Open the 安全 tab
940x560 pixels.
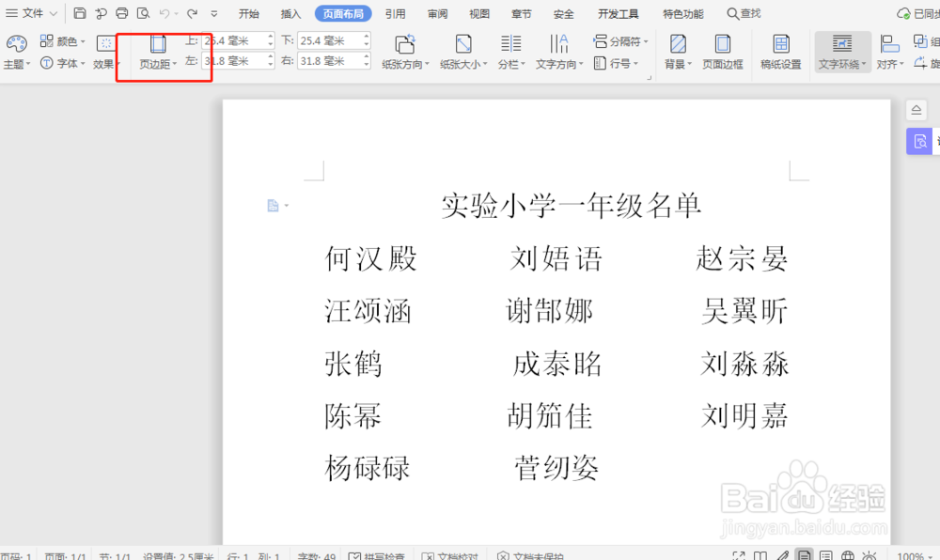click(563, 14)
